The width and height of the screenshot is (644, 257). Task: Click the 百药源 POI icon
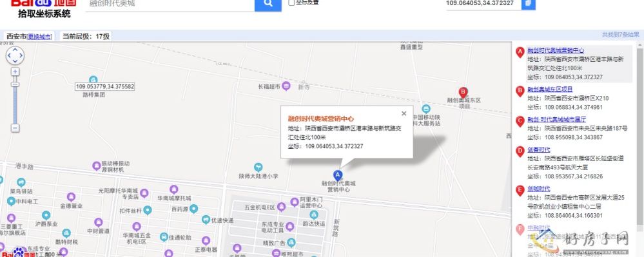point(193,209)
